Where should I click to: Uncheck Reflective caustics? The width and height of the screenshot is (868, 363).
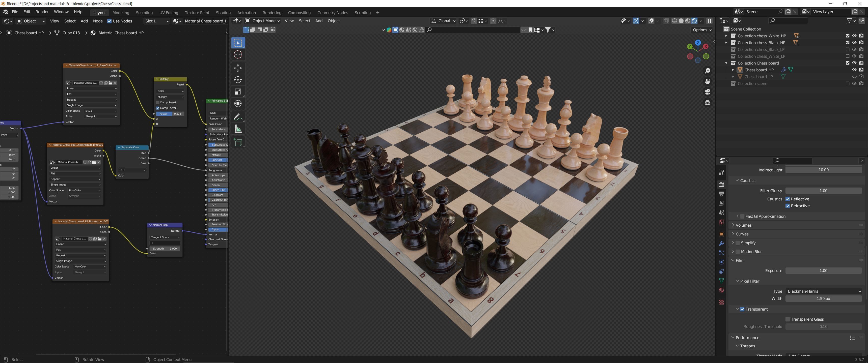(788, 199)
